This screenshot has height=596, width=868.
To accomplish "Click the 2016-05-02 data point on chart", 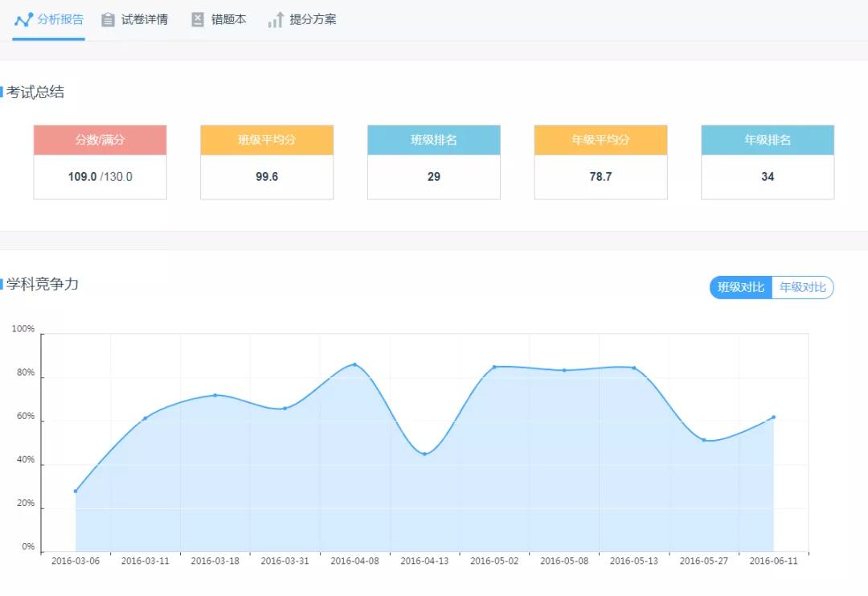I will [x=494, y=367].
